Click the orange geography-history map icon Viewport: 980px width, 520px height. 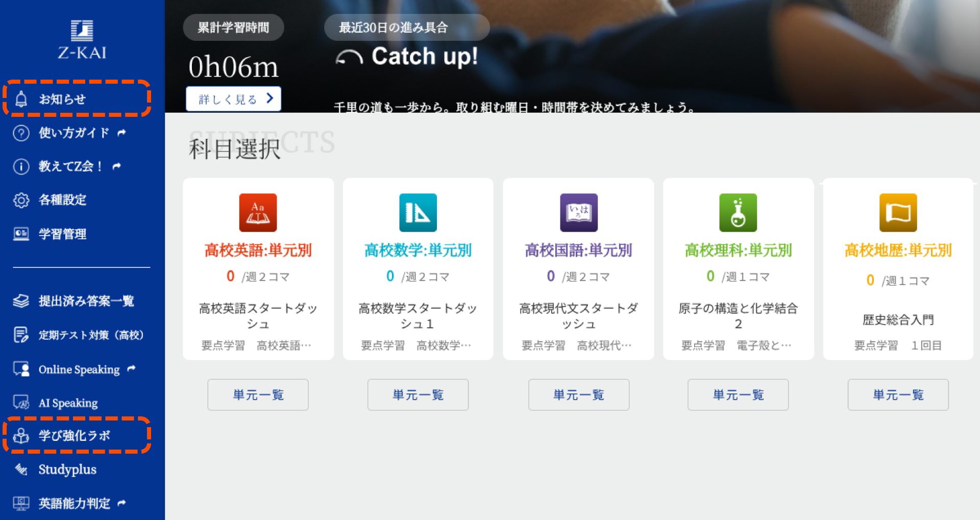[x=898, y=213]
